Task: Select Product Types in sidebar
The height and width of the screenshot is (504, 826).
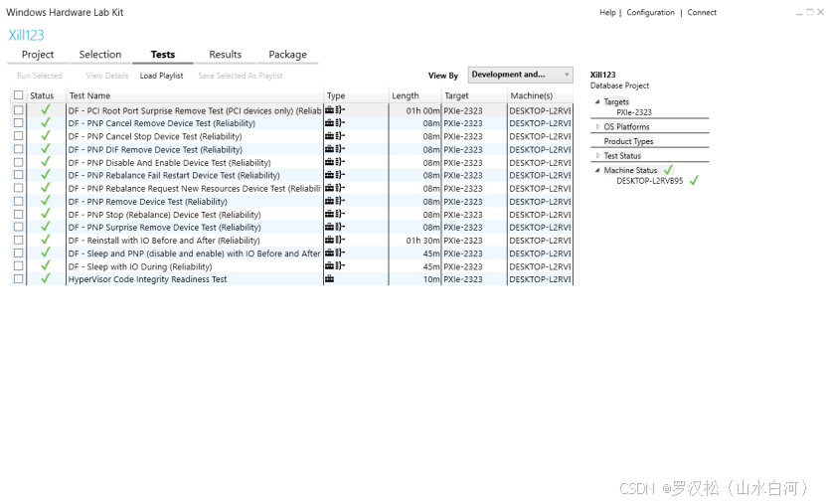Action: 628,141
